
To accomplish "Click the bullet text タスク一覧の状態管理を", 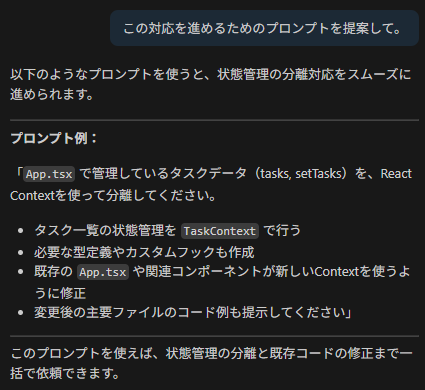I will pos(105,230).
